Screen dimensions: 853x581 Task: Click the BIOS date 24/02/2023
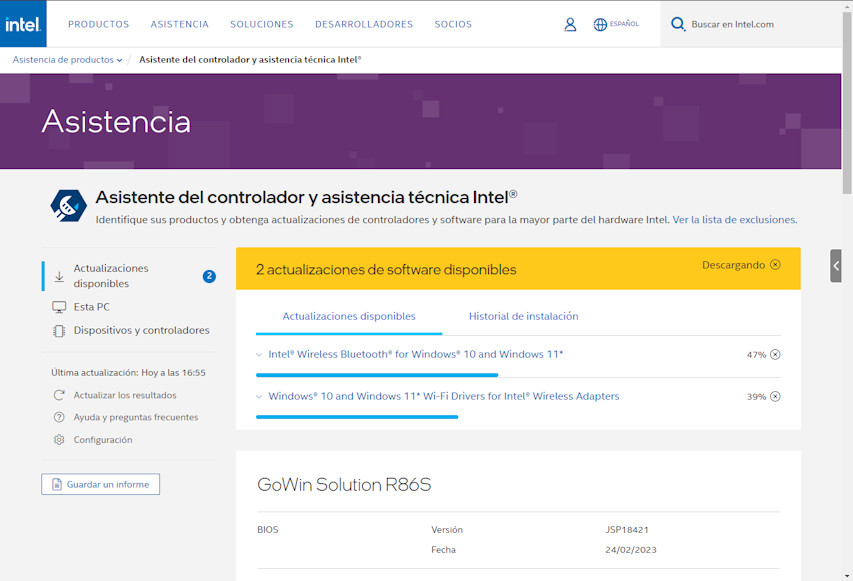coord(631,550)
